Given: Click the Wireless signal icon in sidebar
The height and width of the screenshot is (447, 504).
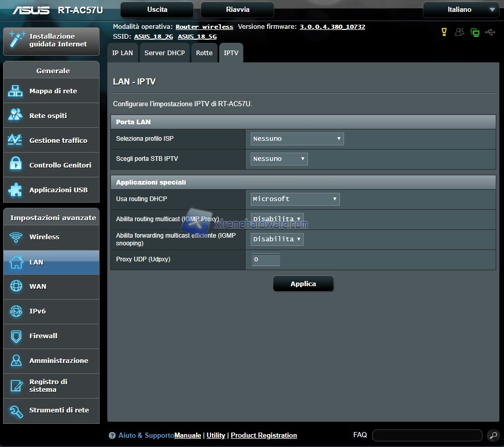Looking at the screenshot, I should click(16, 237).
